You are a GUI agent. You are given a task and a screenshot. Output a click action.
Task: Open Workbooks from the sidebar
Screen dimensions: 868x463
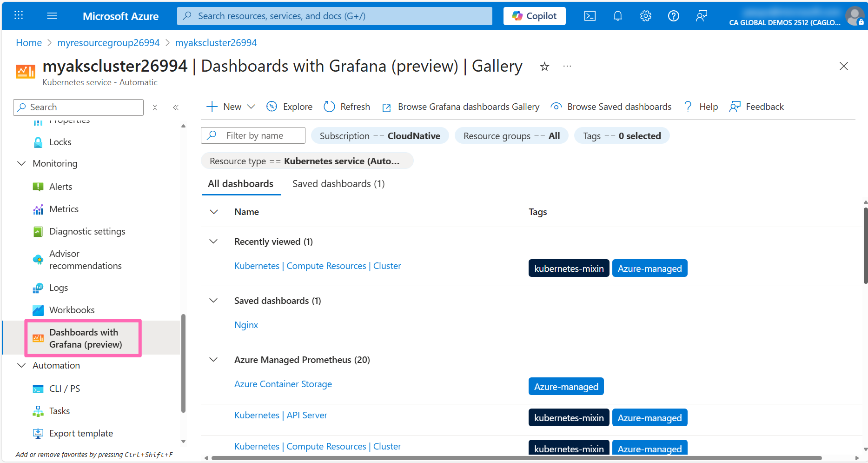point(71,309)
